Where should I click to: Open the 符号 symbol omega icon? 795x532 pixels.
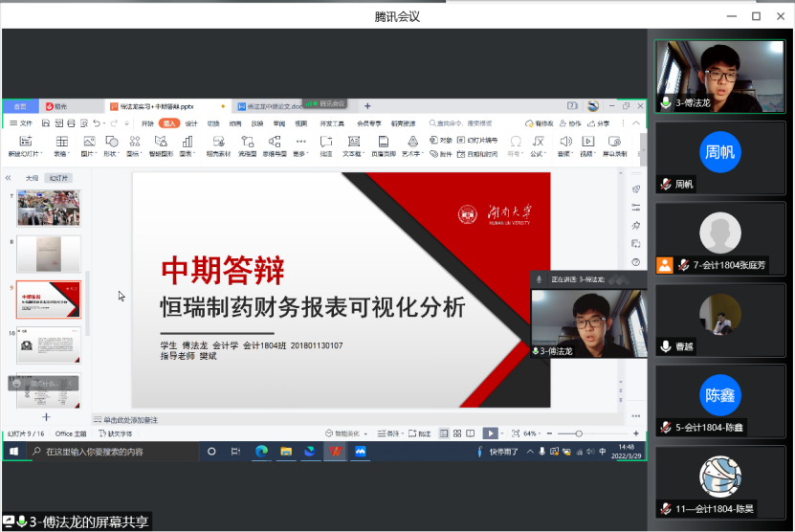click(515, 142)
